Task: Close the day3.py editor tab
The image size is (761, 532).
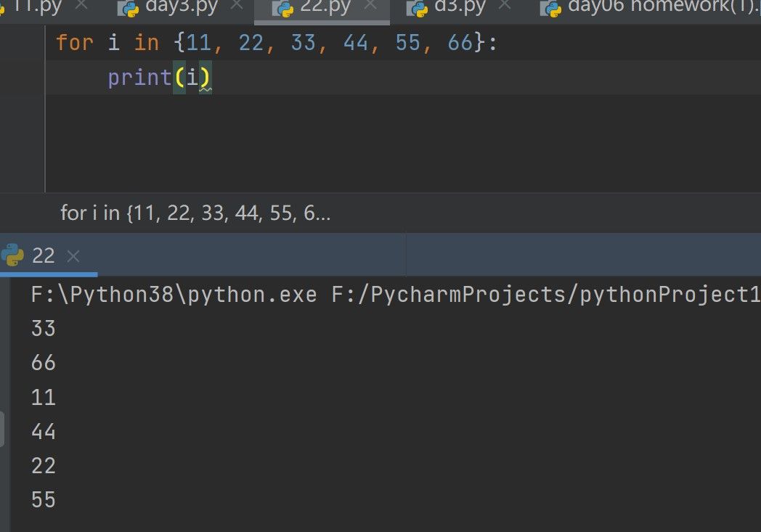Action: click(x=235, y=6)
